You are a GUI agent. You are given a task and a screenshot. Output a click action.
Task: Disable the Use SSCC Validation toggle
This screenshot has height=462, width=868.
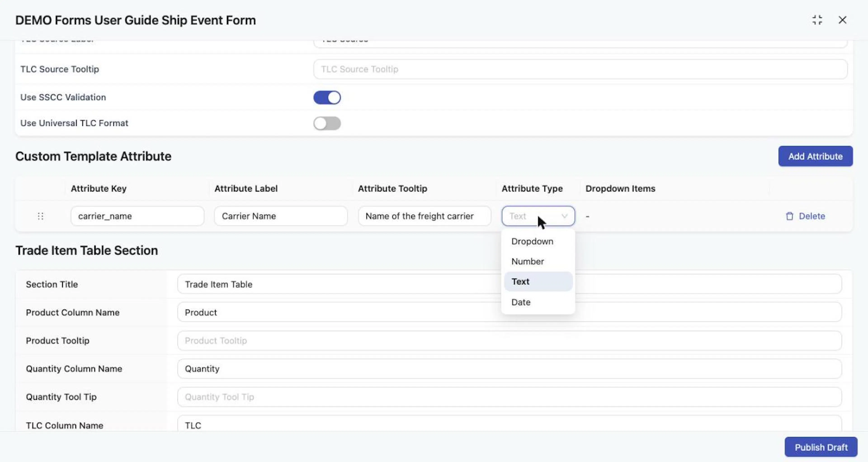(x=327, y=97)
